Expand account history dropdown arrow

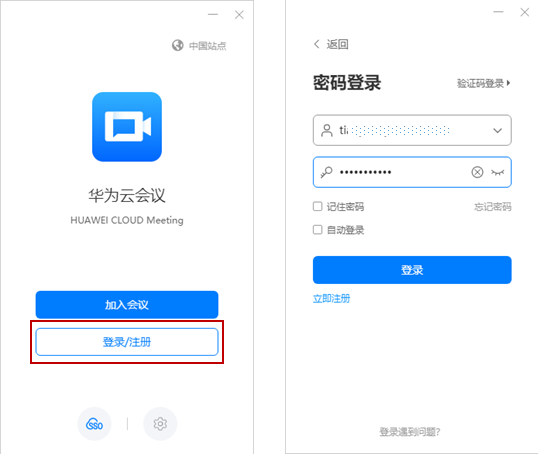[x=498, y=130]
